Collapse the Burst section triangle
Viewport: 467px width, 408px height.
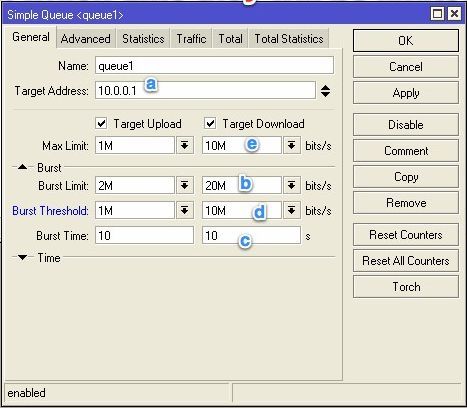pyautogui.click(x=22, y=167)
